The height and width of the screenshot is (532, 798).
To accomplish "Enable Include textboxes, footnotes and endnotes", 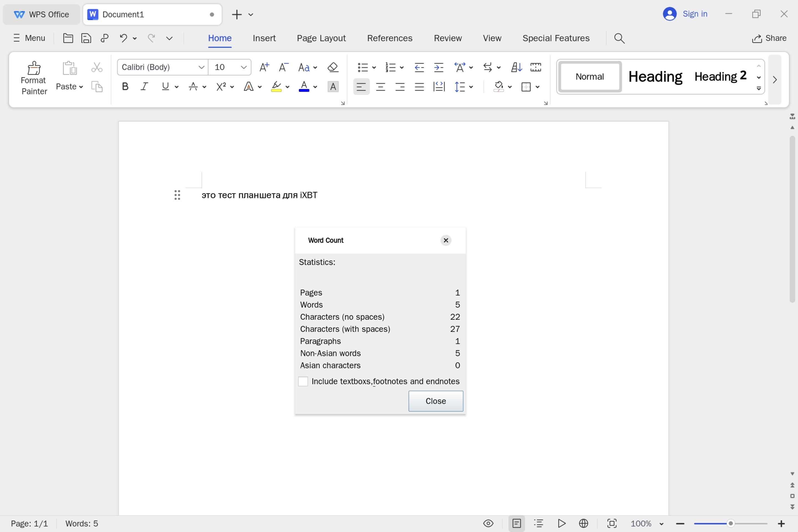I will [x=303, y=381].
